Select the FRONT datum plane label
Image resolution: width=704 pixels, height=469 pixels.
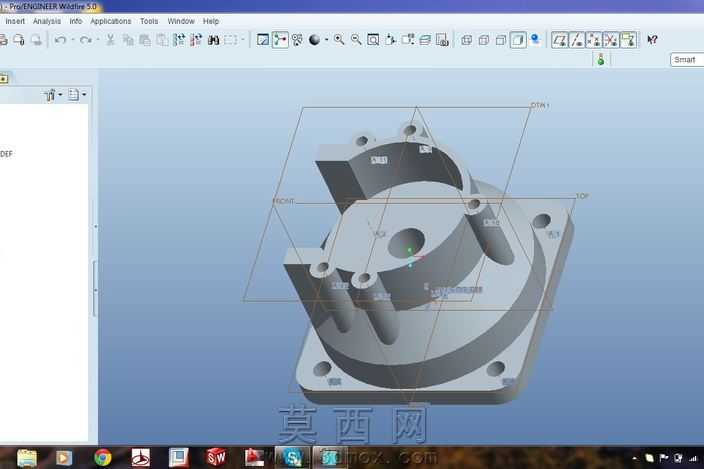tap(284, 201)
